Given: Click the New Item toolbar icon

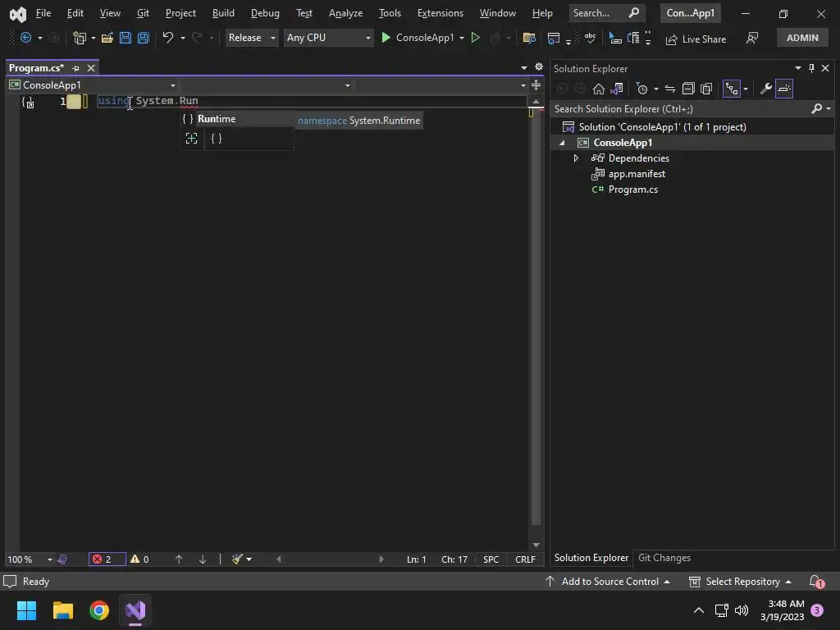Looking at the screenshot, I should tap(80, 38).
